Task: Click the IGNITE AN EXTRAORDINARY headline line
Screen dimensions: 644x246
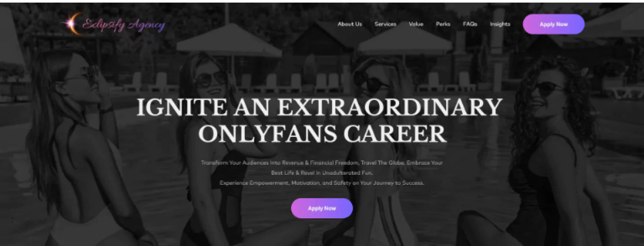Action: click(x=320, y=107)
